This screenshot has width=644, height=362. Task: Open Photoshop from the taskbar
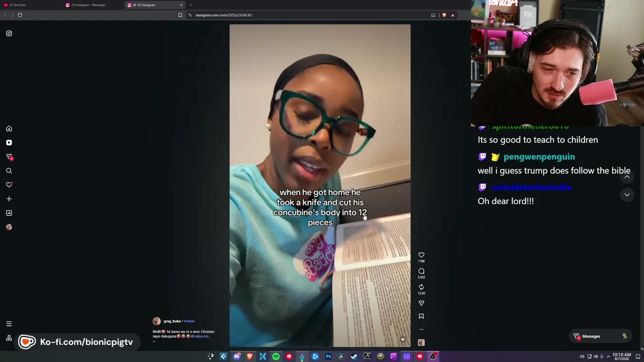coord(328,356)
